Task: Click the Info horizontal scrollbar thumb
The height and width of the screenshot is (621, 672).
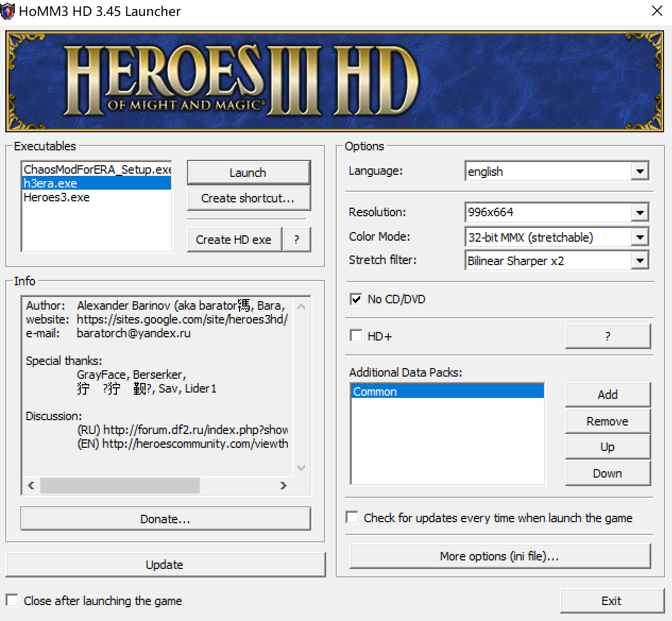Action: tap(120, 486)
